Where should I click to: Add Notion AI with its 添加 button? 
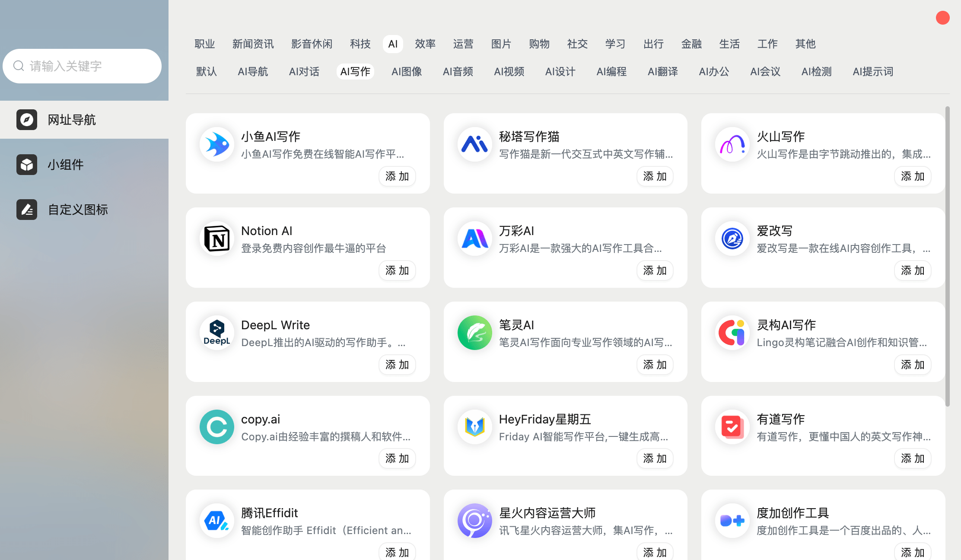[x=397, y=270]
